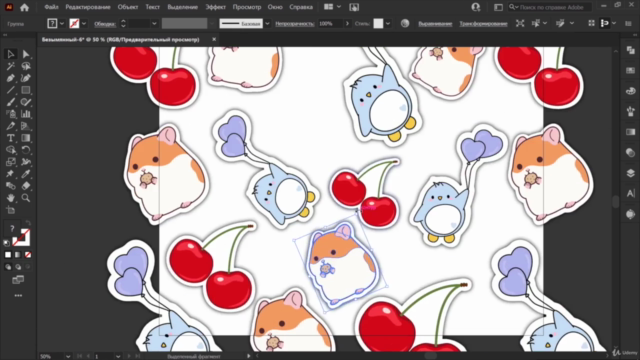This screenshot has height=360, width=640.
Task: Click the Обводка stroke link
Action: pyautogui.click(x=105, y=24)
